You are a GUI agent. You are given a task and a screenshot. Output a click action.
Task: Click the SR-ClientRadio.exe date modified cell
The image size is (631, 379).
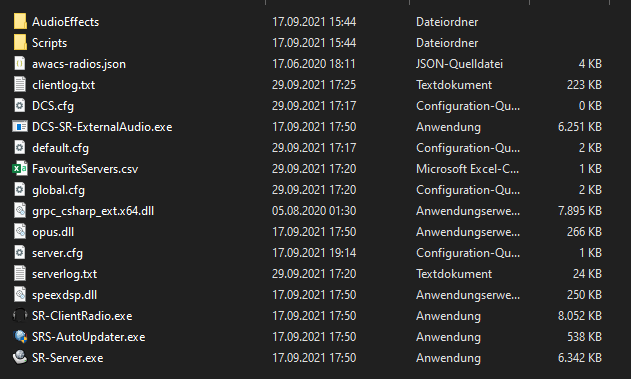[x=314, y=316]
